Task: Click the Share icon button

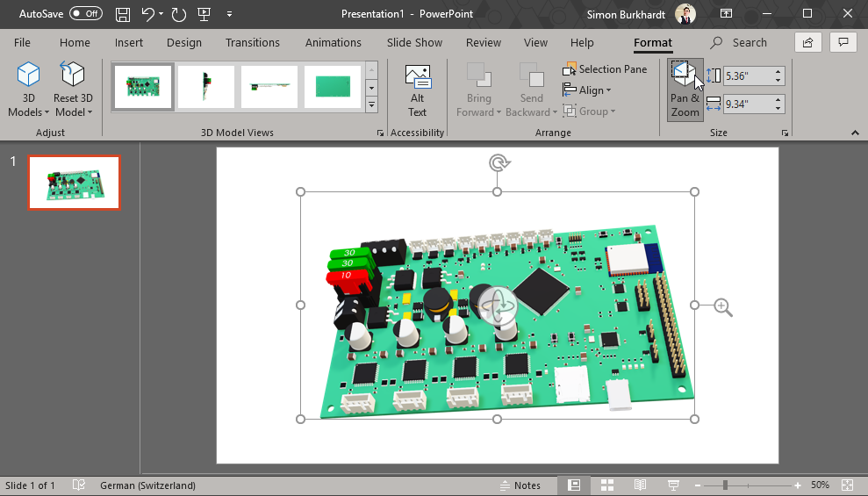Action: [807, 43]
